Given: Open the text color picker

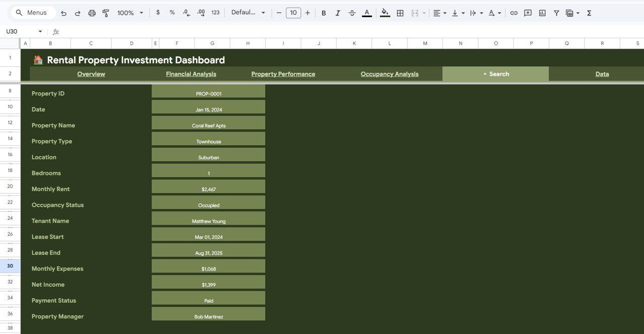Looking at the screenshot, I should click(x=367, y=13).
